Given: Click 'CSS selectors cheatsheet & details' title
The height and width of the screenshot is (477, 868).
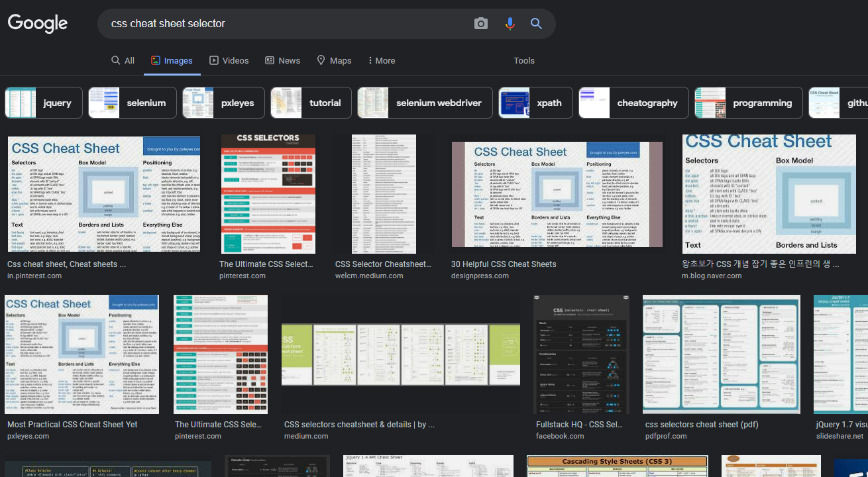Looking at the screenshot, I should point(359,424).
